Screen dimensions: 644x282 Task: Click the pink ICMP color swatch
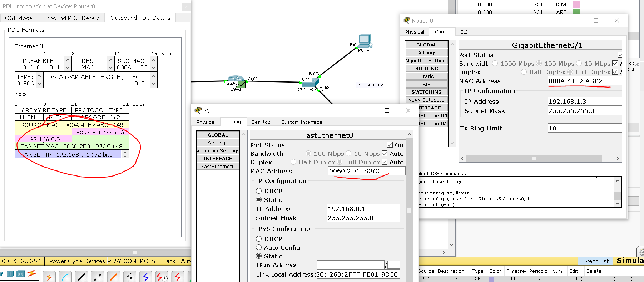tap(576, 4)
